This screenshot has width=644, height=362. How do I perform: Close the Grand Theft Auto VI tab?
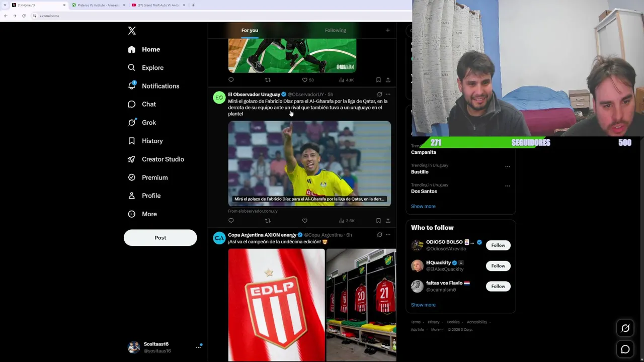(x=184, y=5)
